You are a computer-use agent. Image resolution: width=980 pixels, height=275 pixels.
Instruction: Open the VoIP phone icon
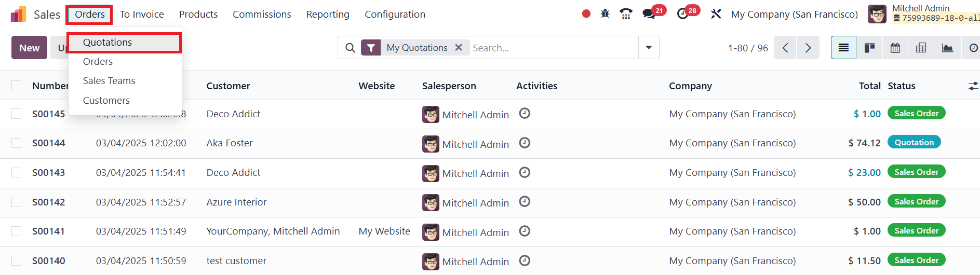pos(626,14)
